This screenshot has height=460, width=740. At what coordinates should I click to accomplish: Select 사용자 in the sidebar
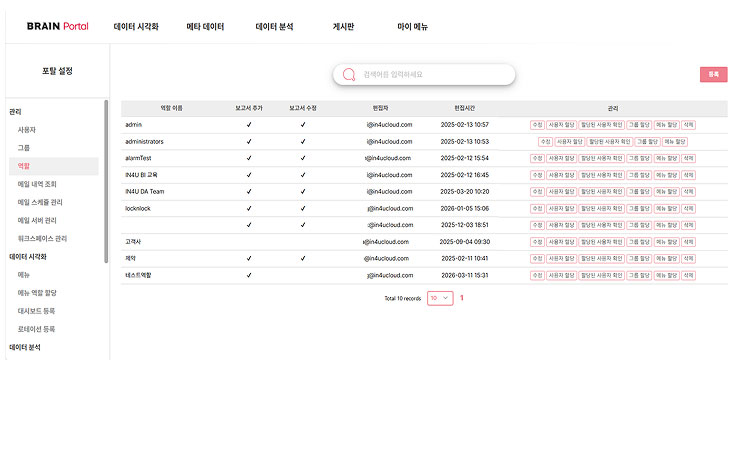27,130
